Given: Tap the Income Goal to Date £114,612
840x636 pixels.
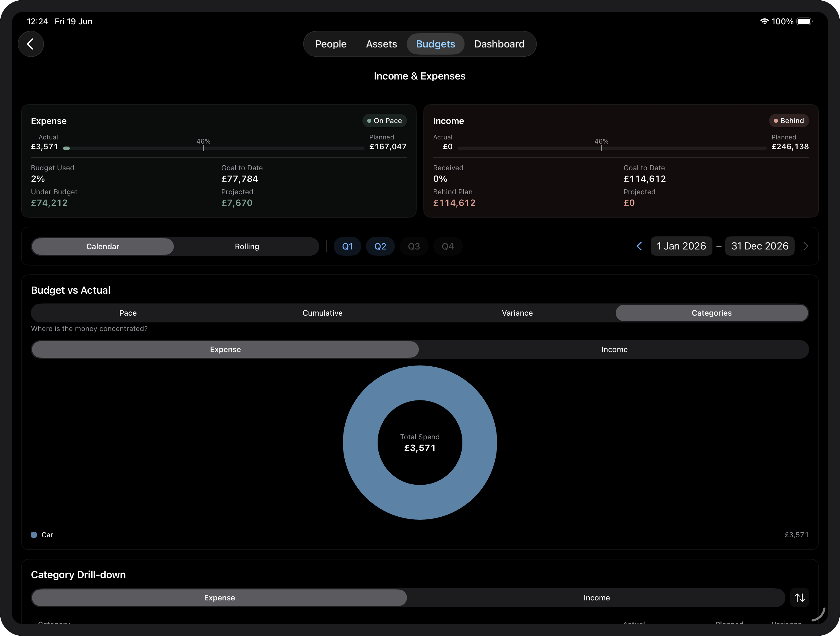Looking at the screenshot, I should [645, 179].
